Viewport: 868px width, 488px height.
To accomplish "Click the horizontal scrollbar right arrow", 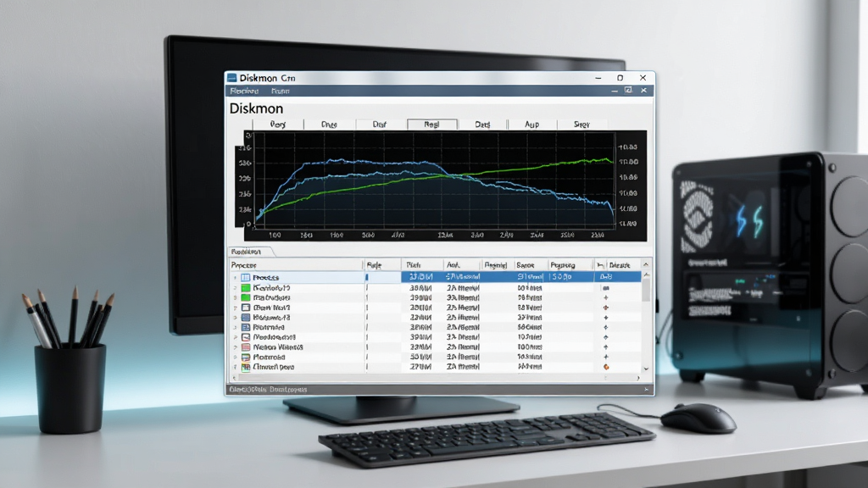I will [x=638, y=379].
